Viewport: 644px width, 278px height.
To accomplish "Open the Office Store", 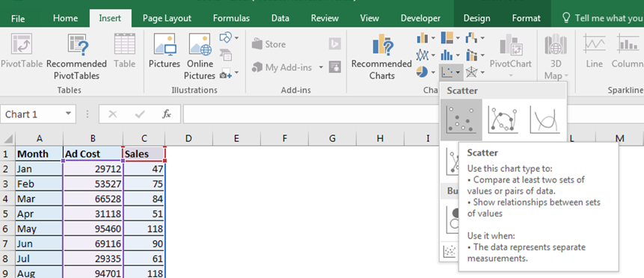I will coord(269,44).
